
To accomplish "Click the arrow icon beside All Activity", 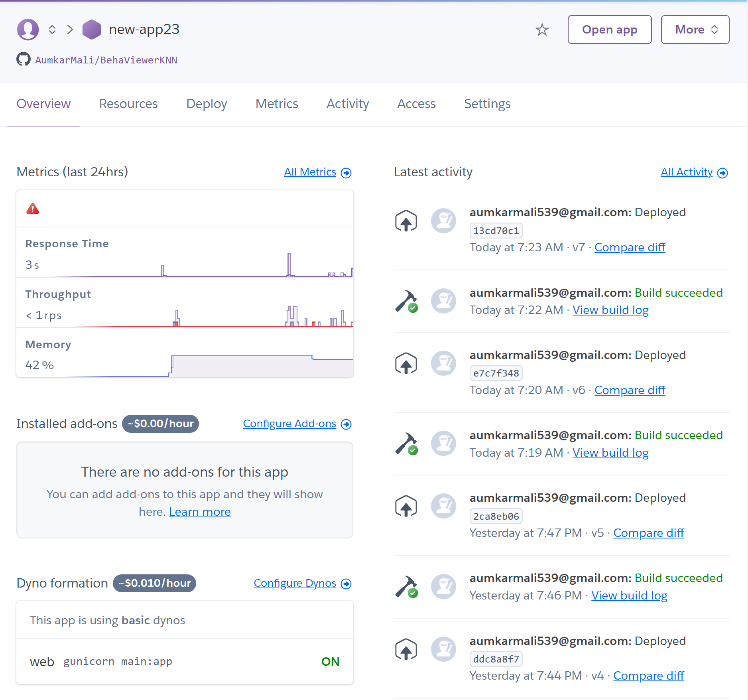I will [722, 173].
